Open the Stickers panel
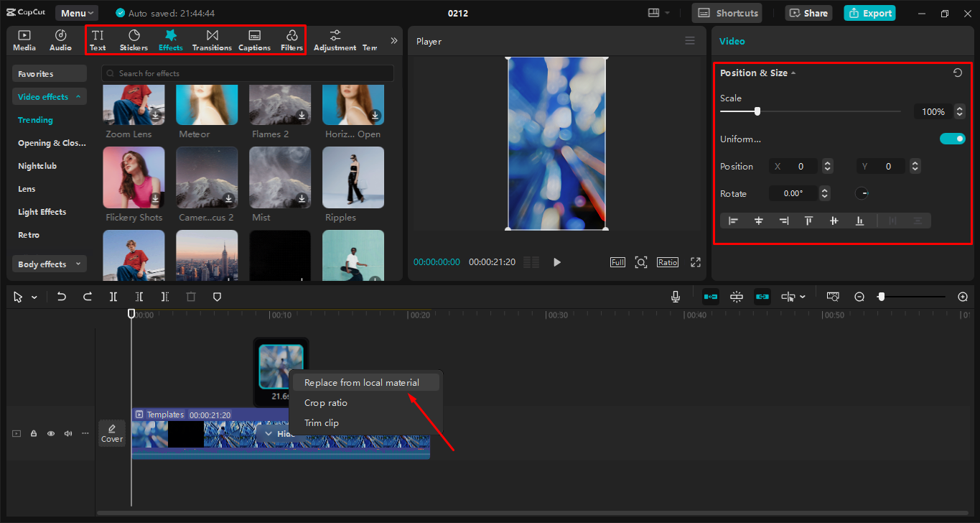This screenshot has width=980, height=523. (x=134, y=40)
